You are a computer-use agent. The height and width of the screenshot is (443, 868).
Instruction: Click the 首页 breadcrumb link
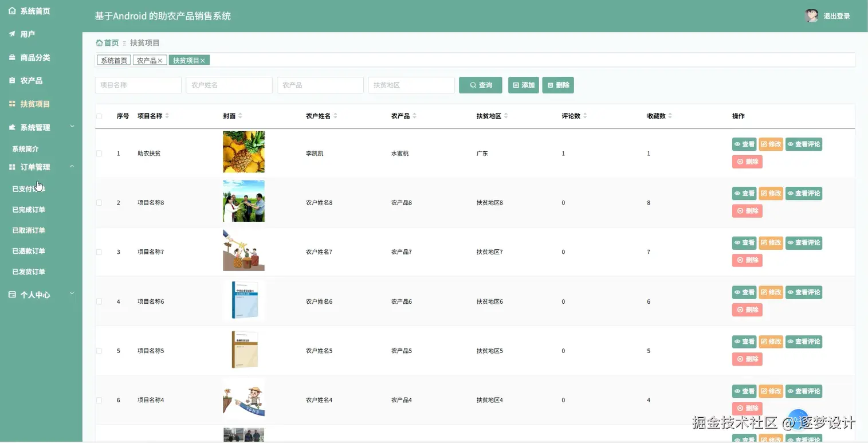111,43
